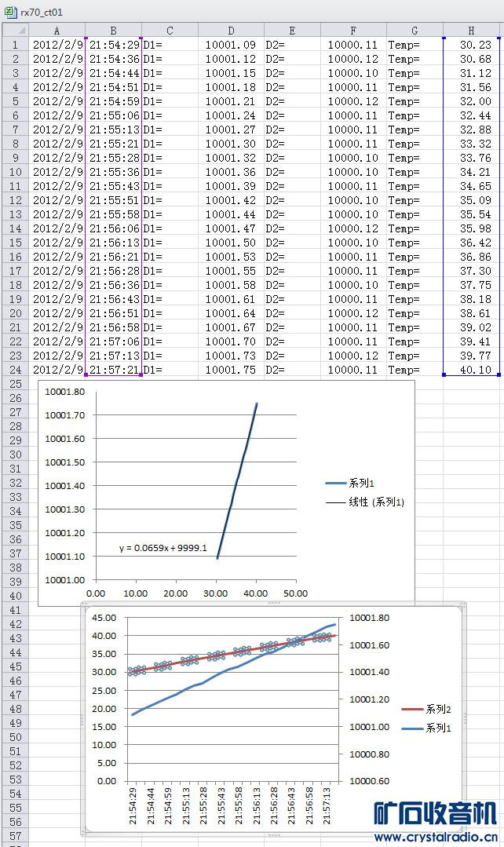Click temperature cell 40.10
The width and height of the screenshot is (504, 847).
471,370
